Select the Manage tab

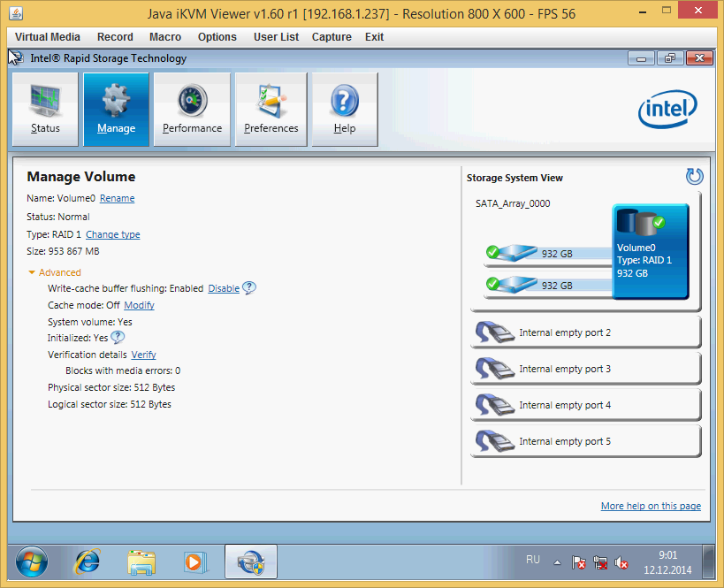click(116, 110)
